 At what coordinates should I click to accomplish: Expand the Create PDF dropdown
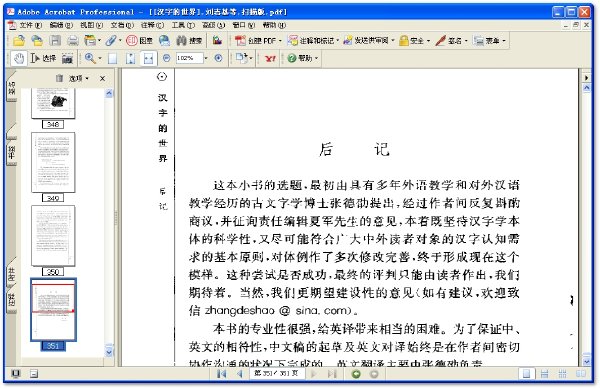tap(280, 41)
